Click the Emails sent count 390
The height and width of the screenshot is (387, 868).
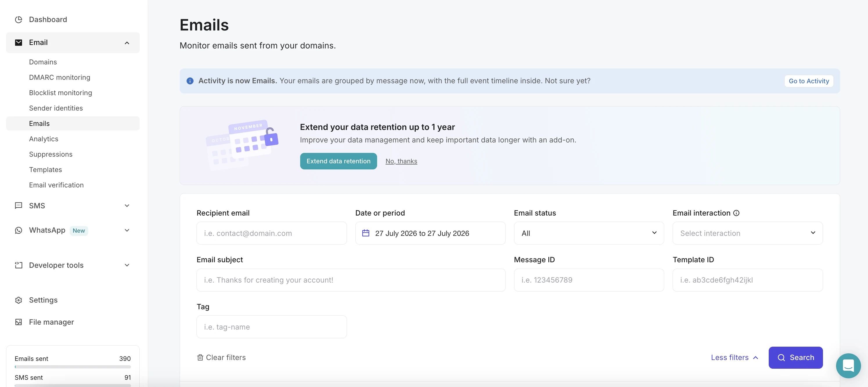pos(125,359)
